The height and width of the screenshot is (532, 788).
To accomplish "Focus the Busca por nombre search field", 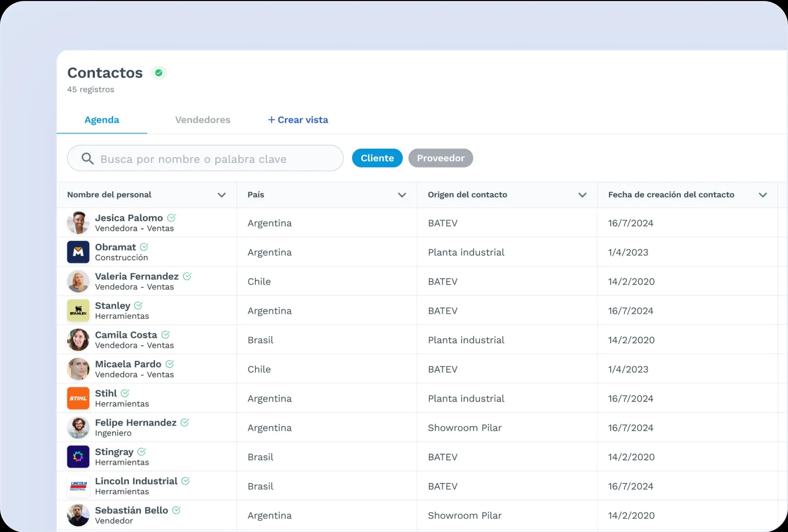I will (x=205, y=158).
